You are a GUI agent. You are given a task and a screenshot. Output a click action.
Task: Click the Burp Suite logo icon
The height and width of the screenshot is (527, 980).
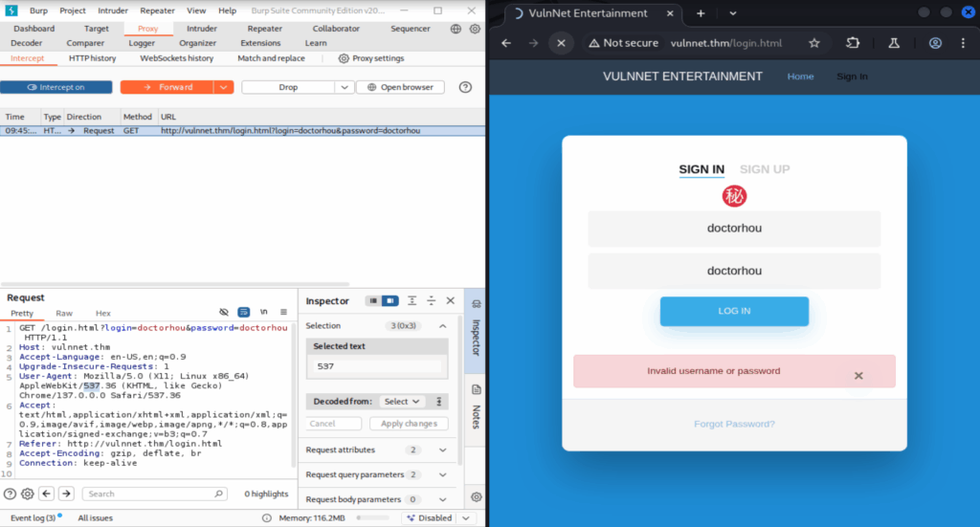[x=11, y=11]
